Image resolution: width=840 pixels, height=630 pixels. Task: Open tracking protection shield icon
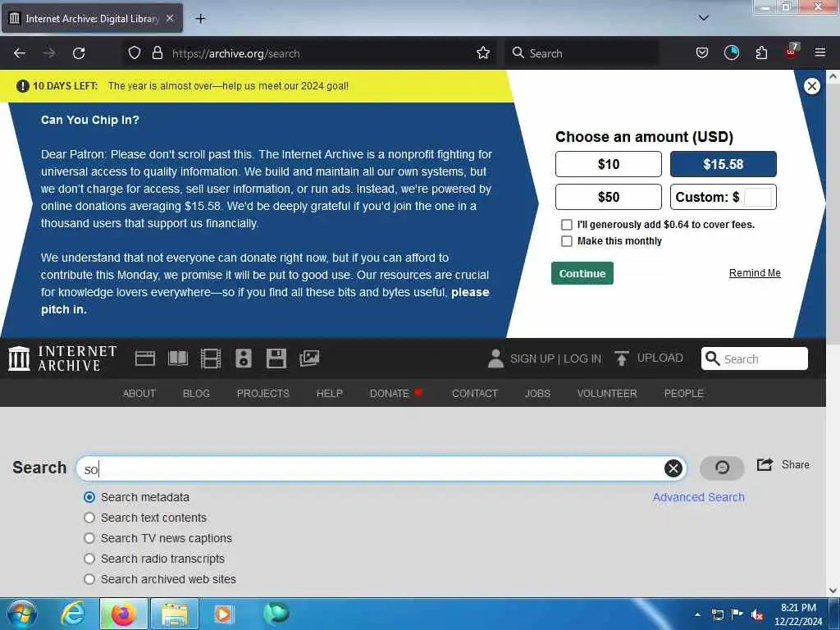pos(135,53)
